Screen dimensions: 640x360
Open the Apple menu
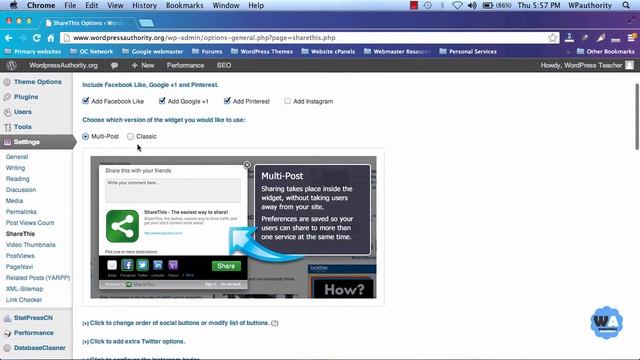pyautogui.click(x=13, y=5)
